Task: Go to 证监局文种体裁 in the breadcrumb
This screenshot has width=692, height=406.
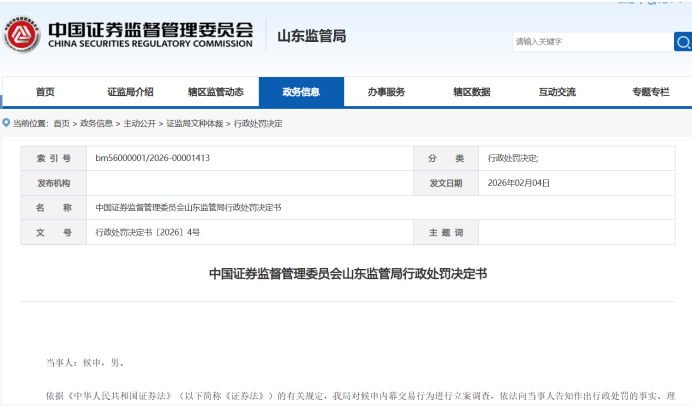Action: 195,124
